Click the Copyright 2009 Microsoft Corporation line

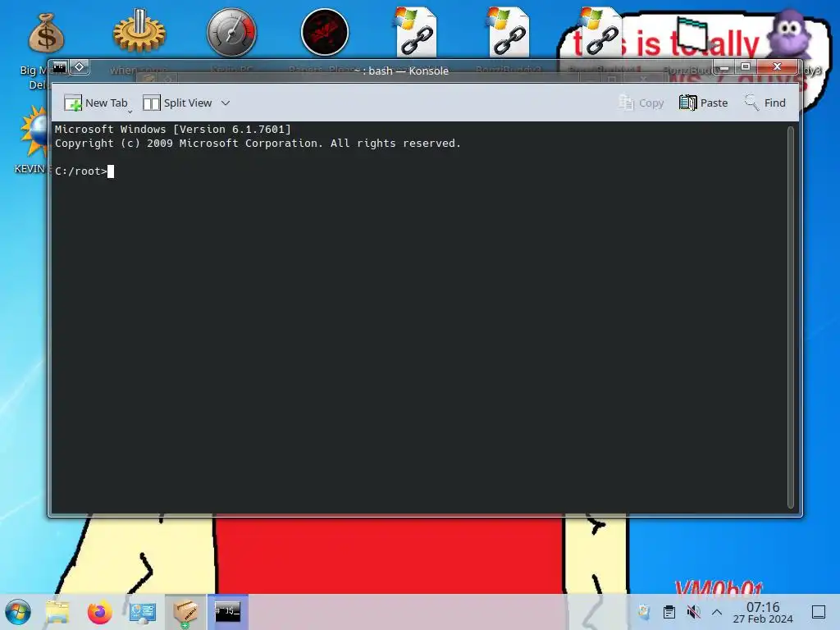click(x=258, y=143)
